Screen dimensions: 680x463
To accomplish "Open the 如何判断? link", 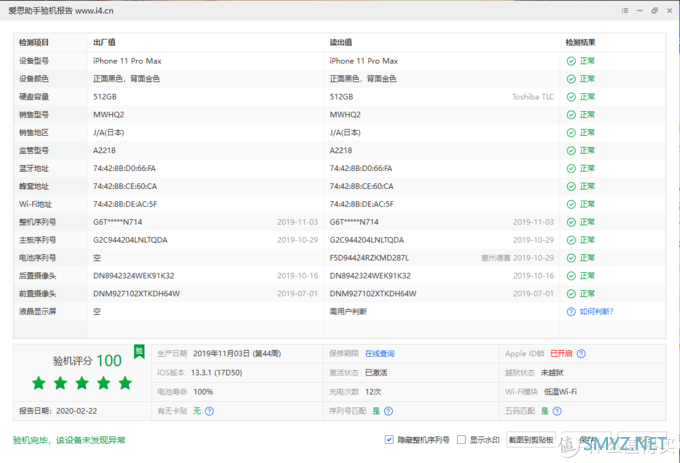I will 596,312.
